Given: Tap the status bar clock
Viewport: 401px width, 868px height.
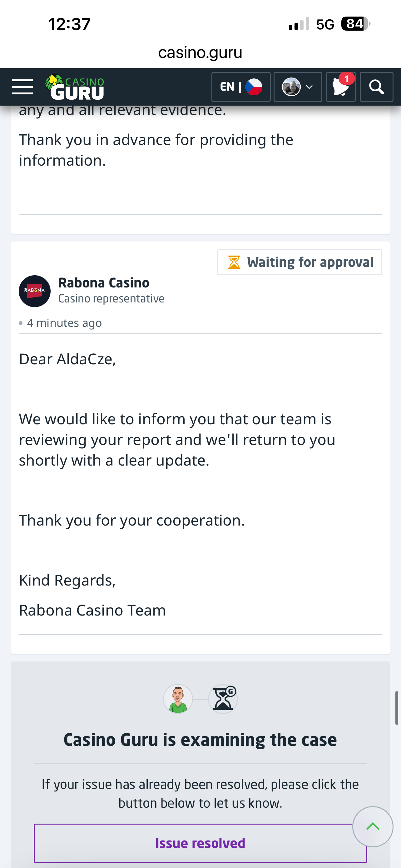Looking at the screenshot, I should 69,24.
